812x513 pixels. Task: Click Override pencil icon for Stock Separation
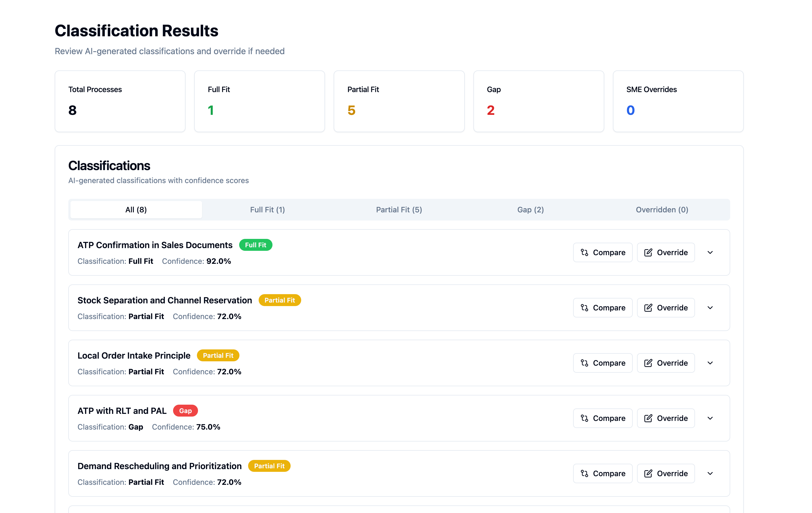click(648, 308)
